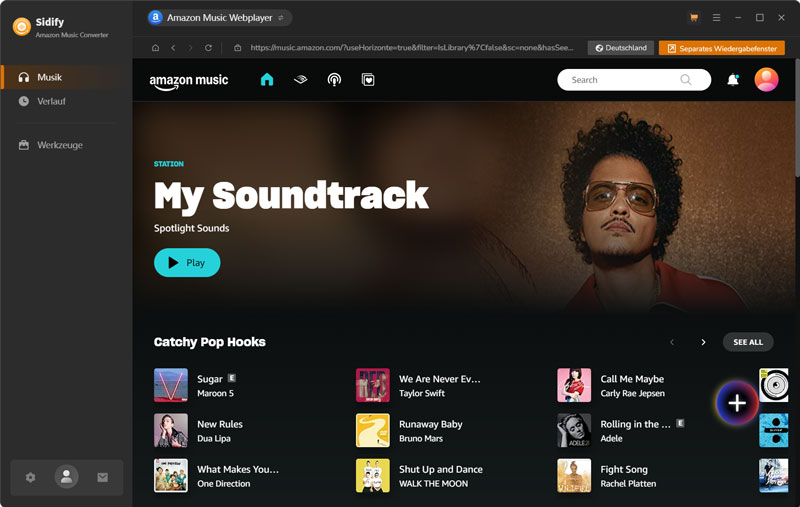Add music with the floating plus button
800x507 pixels.
point(737,403)
